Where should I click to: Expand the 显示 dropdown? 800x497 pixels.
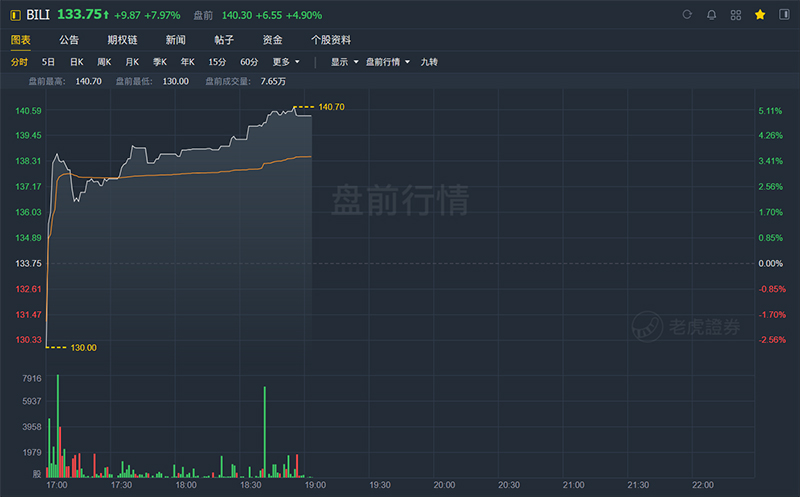point(344,62)
